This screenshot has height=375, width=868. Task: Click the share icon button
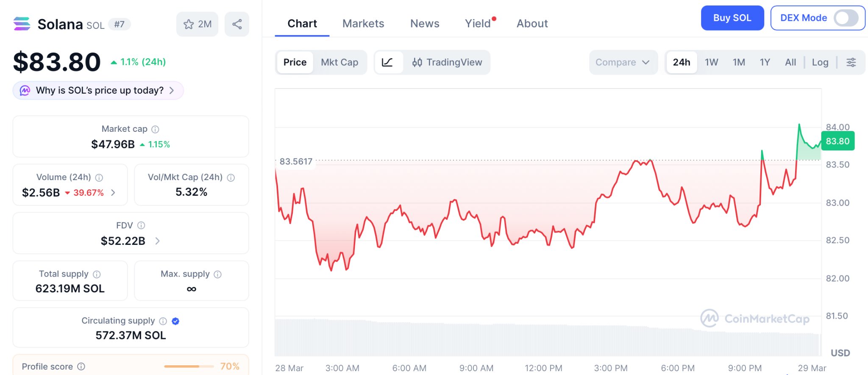click(237, 24)
